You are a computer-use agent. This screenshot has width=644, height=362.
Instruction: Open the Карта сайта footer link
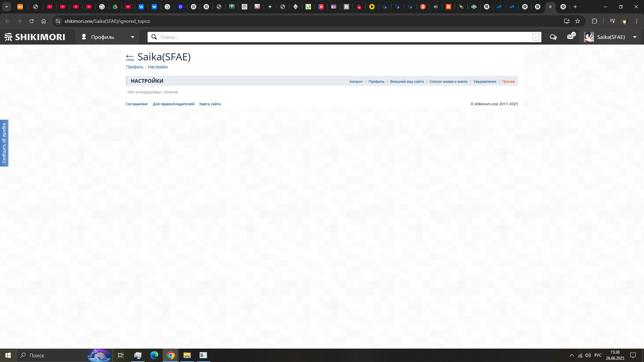210,104
